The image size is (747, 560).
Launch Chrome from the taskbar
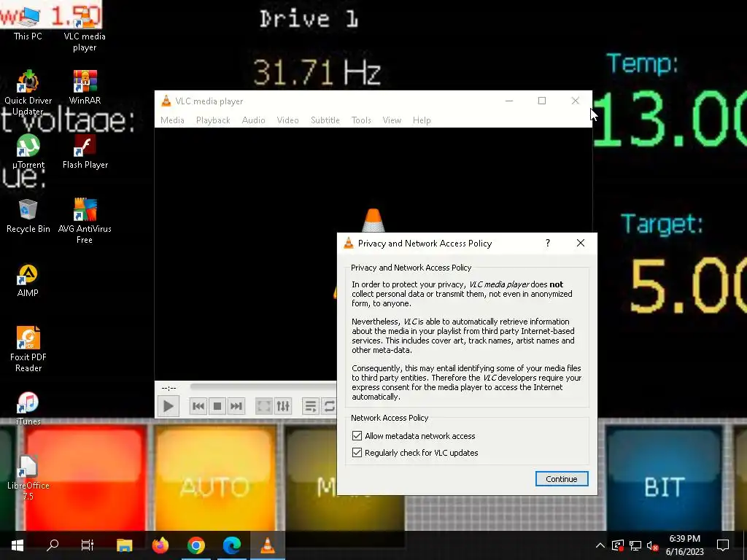pos(196,545)
